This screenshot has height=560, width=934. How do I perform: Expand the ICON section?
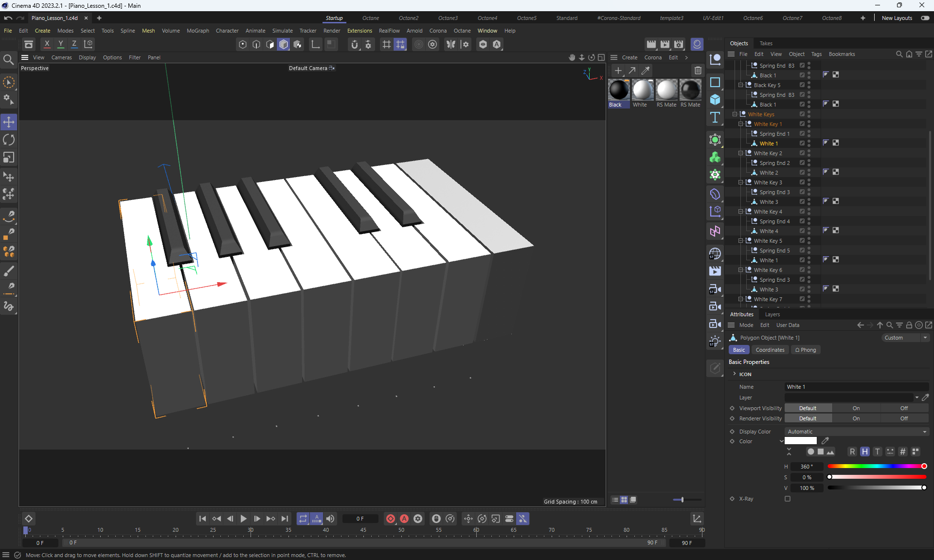tap(735, 374)
